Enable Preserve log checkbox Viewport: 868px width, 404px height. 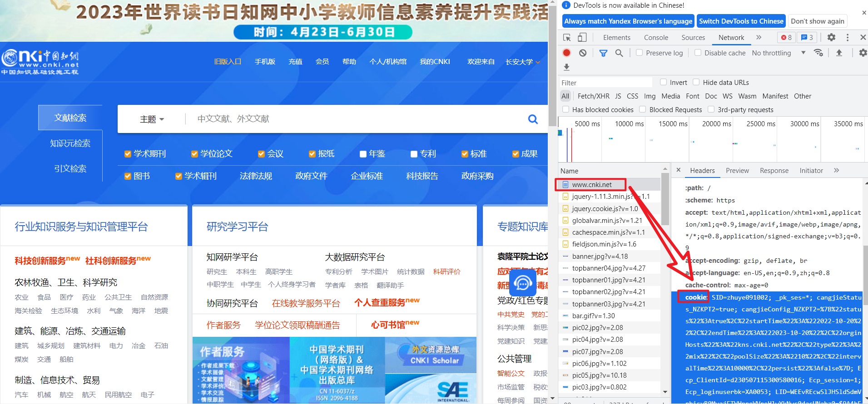(x=639, y=53)
